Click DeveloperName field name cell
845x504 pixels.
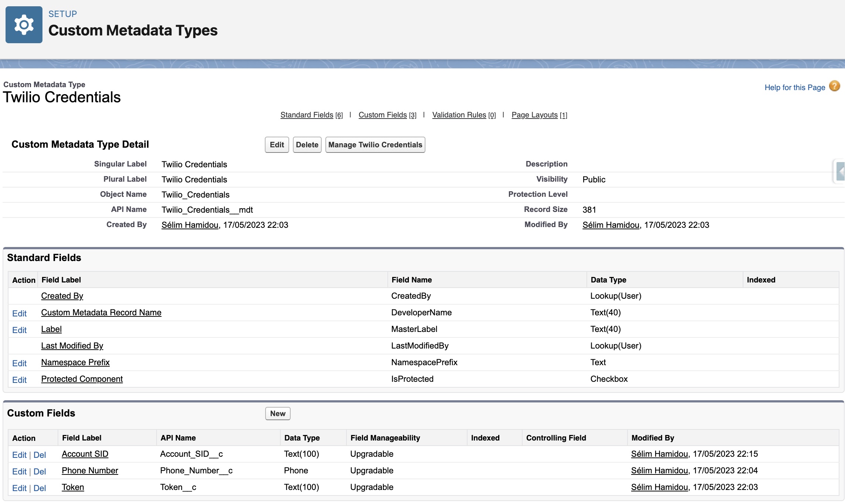coord(421,312)
